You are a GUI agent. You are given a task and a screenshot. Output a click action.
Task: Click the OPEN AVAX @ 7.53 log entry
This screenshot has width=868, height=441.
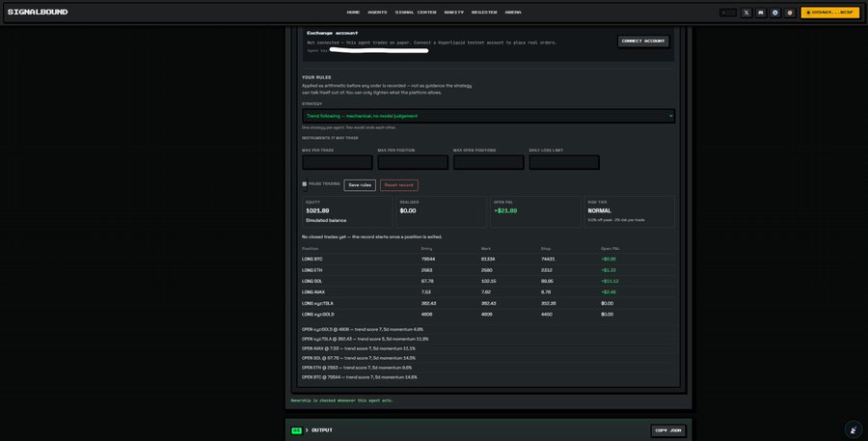[358, 348]
